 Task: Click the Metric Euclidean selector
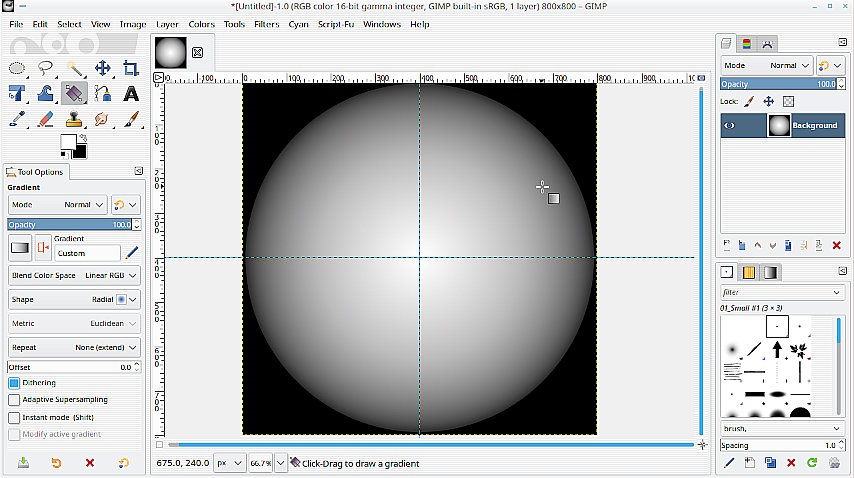pyautogui.click(x=74, y=323)
